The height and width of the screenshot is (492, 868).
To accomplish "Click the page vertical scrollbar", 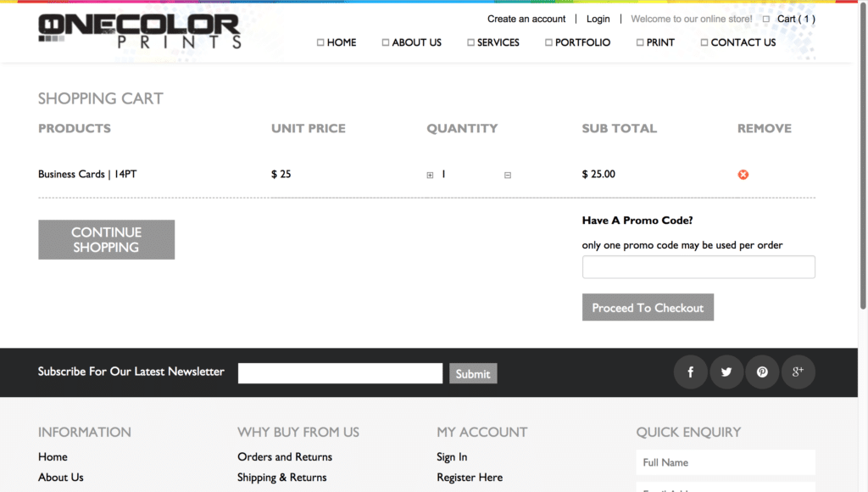I will [863, 155].
